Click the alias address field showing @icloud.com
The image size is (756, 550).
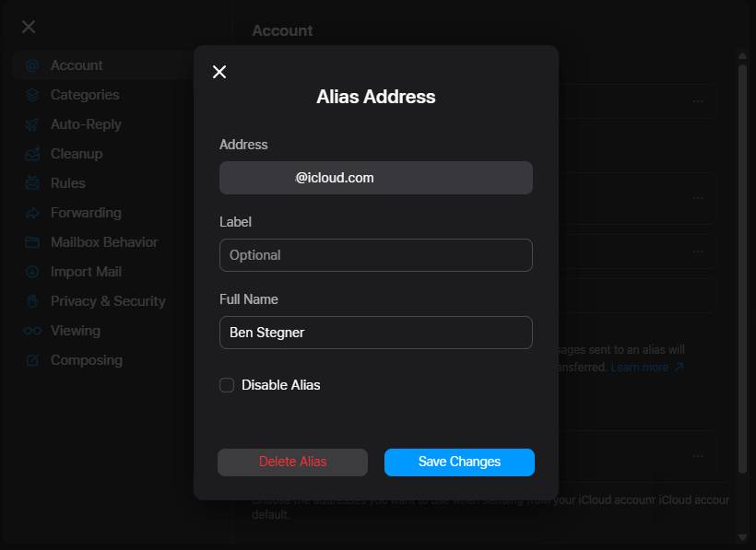375,177
